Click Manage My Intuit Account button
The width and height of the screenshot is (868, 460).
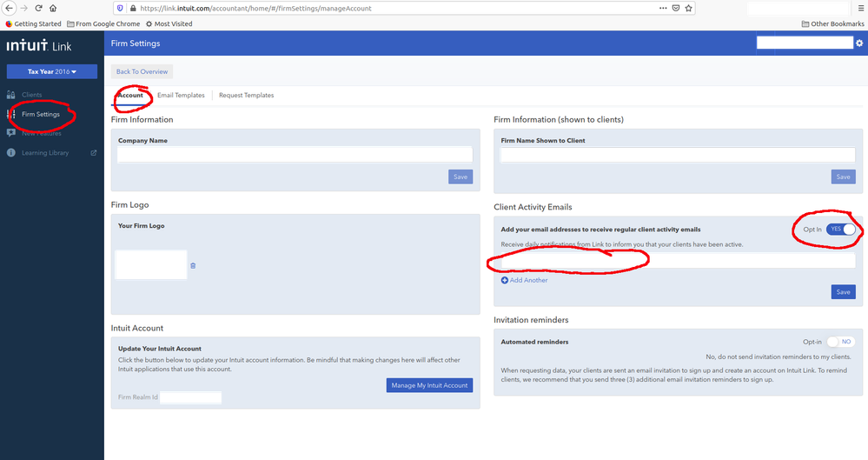[x=429, y=385]
